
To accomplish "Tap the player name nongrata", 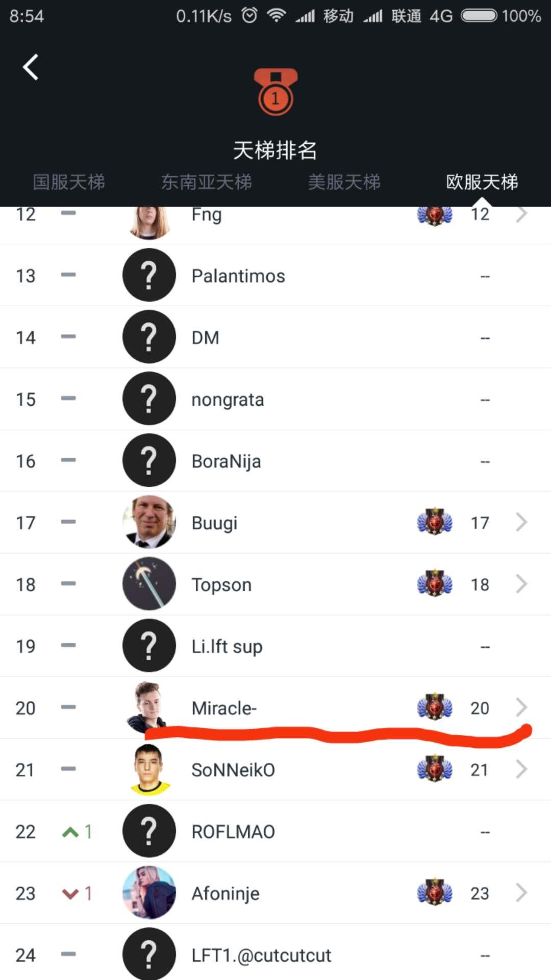I will point(228,400).
